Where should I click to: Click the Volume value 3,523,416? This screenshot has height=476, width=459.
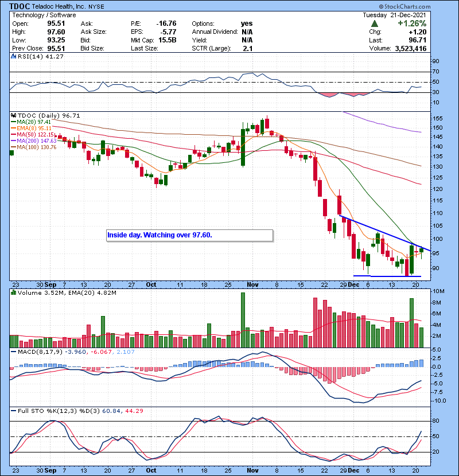pos(411,48)
